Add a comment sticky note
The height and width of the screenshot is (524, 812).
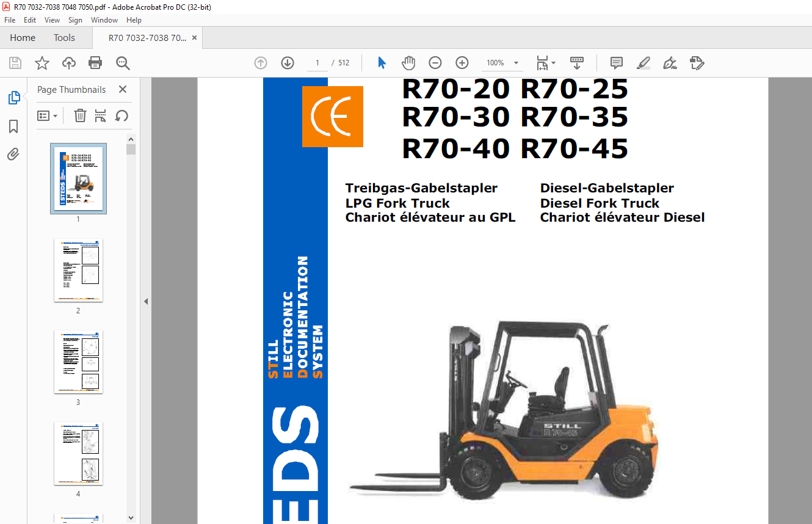(x=617, y=63)
